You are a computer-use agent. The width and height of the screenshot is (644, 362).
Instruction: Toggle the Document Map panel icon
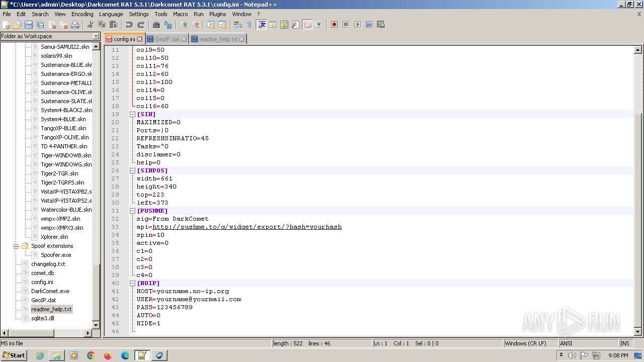(284, 25)
